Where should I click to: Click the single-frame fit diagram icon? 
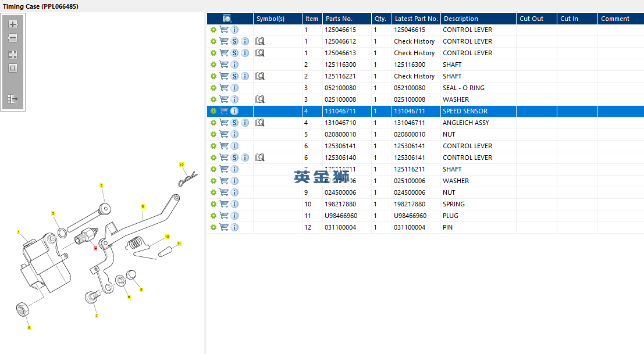(x=13, y=68)
